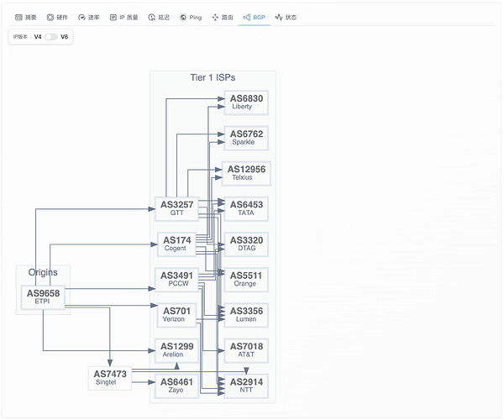The width and height of the screenshot is (504, 420).
Task: Click the AS9658 ETPI origin node
Action: [x=43, y=297]
